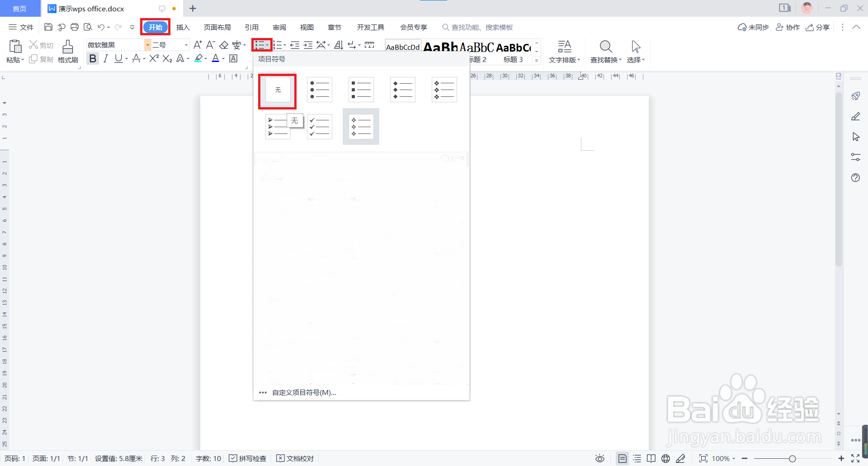This screenshot has height=466, width=868.
Task: Choose the 无 (none) bullet option
Action: pyautogui.click(x=278, y=90)
